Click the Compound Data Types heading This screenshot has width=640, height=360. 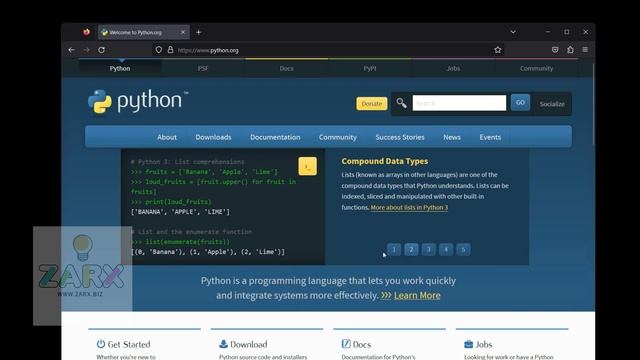[384, 161]
